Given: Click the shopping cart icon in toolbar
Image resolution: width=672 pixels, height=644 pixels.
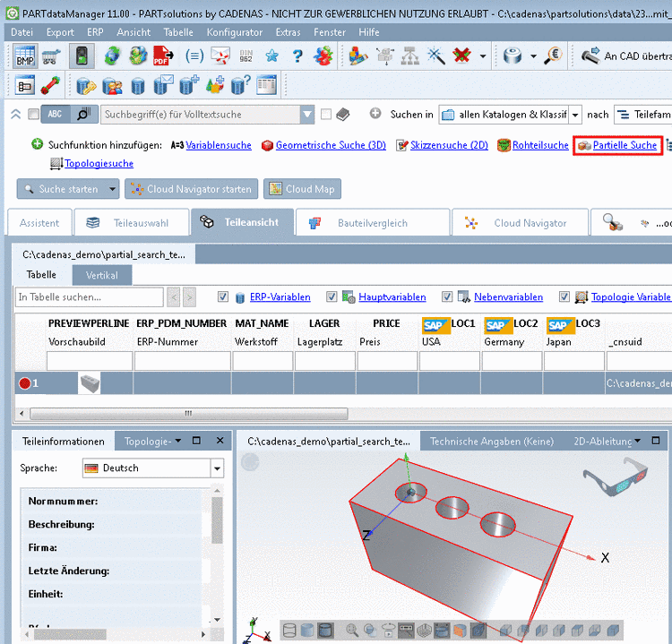Looking at the screenshot, I should [x=51, y=56].
